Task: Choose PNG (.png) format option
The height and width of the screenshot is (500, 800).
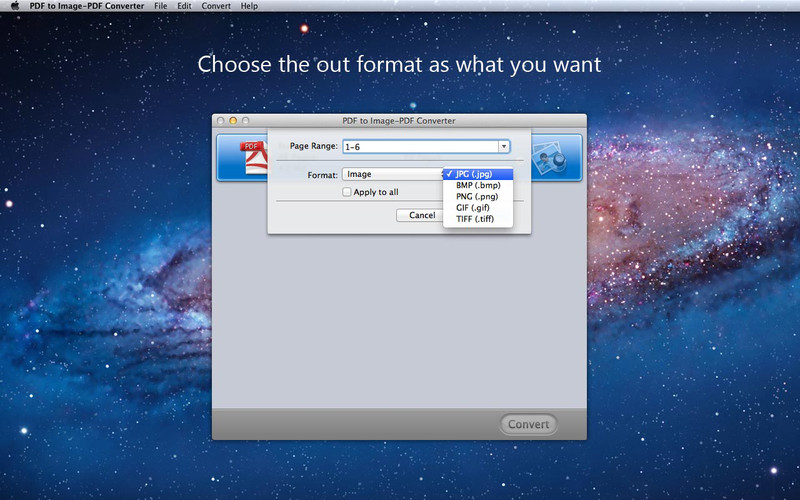Action: click(478, 196)
